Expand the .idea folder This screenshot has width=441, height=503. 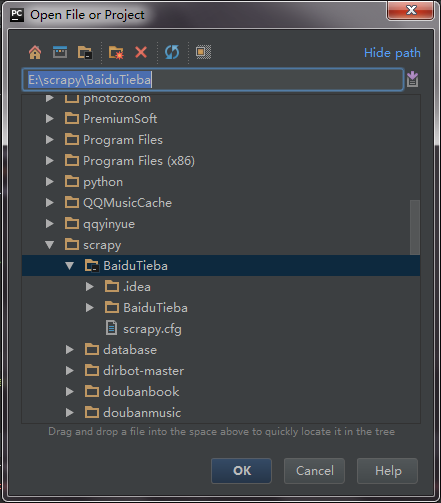tap(90, 286)
